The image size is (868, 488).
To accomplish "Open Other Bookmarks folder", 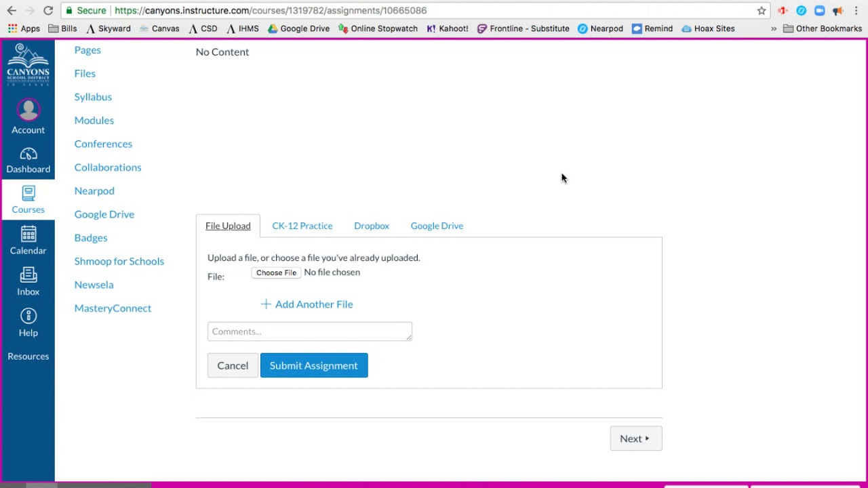I will click(823, 28).
